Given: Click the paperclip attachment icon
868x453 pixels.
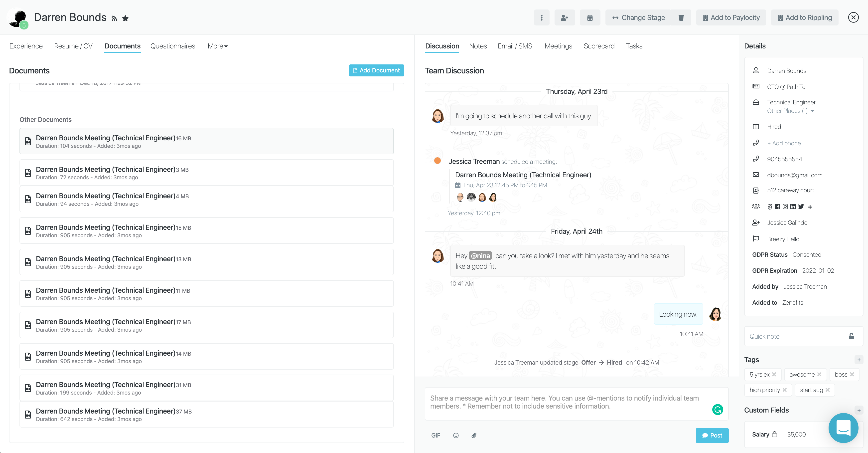Looking at the screenshot, I should [474, 436].
